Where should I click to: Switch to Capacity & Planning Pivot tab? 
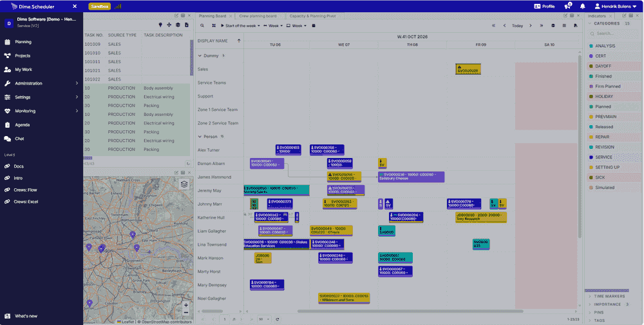tap(312, 16)
